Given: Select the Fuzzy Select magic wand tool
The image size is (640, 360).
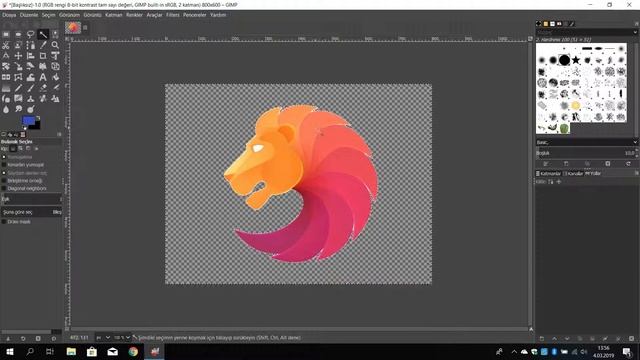Looking at the screenshot, I should click(x=43, y=34).
